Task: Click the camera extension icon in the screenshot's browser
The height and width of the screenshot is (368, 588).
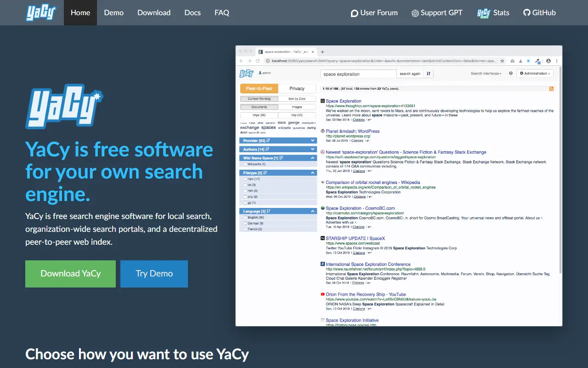Action: click(513, 61)
